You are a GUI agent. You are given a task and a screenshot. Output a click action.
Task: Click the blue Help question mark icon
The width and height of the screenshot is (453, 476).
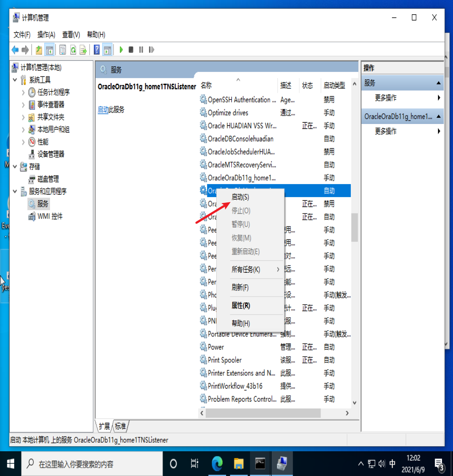97,50
